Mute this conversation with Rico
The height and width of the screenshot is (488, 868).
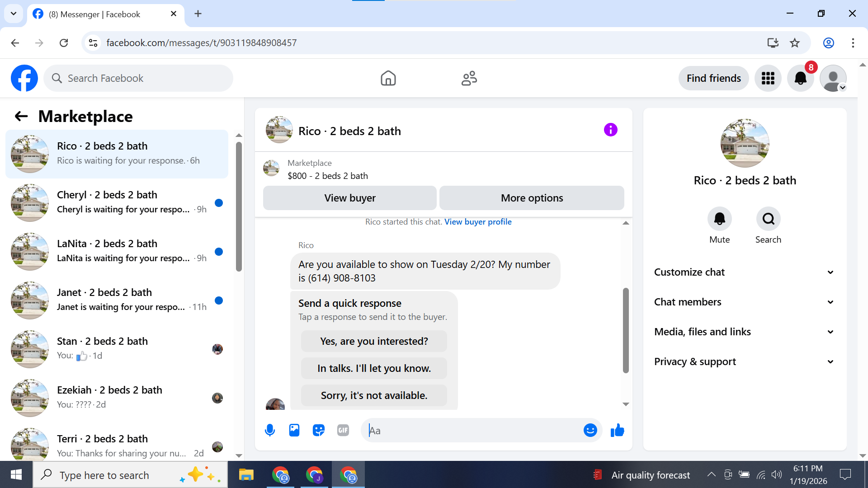click(719, 219)
